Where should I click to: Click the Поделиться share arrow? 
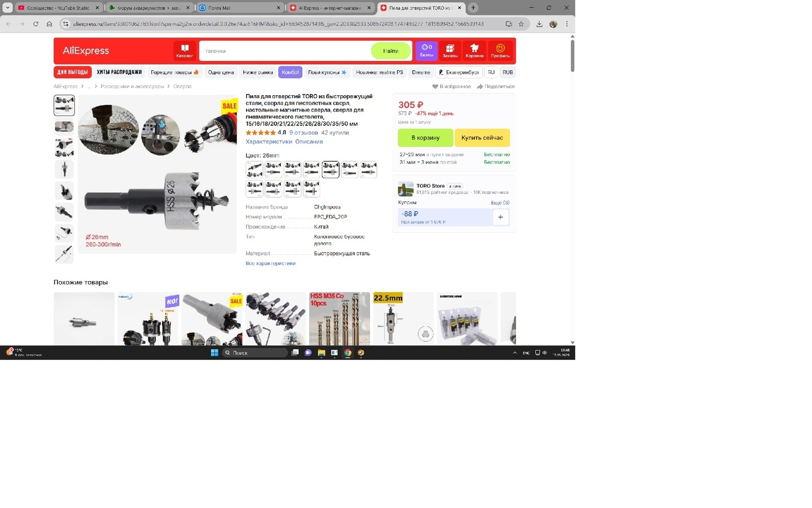[x=480, y=87]
